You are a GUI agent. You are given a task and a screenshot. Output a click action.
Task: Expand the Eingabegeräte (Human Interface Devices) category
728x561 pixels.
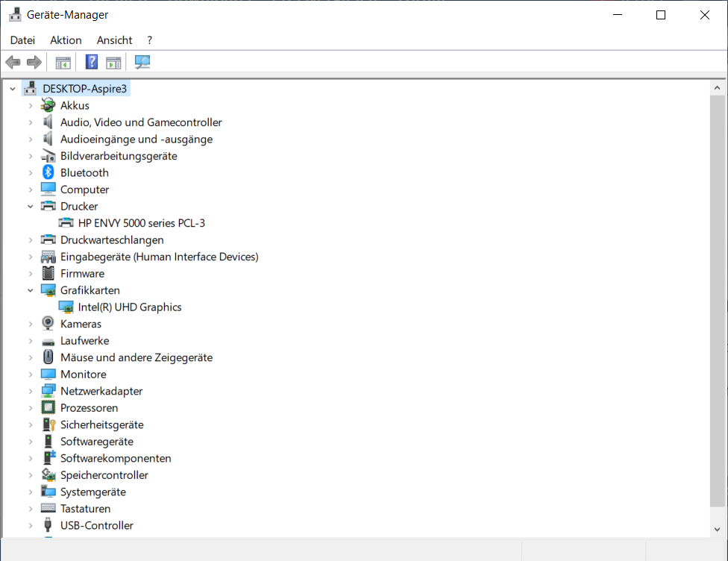(x=31, y=257)
